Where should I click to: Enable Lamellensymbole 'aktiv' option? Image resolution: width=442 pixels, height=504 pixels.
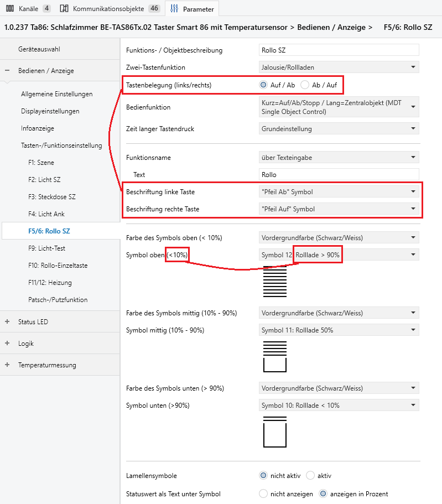310,475
